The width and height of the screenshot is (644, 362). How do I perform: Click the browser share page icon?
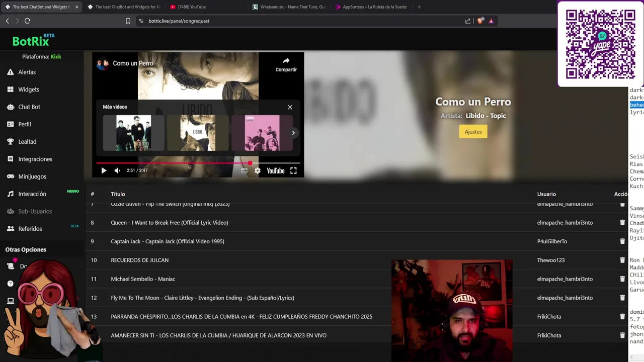[x=468, y=21]
